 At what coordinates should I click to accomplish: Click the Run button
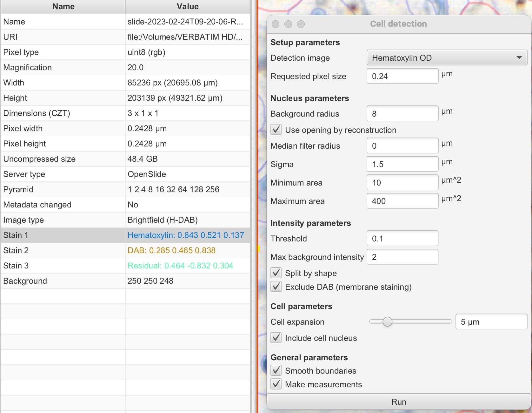[399, 402]
